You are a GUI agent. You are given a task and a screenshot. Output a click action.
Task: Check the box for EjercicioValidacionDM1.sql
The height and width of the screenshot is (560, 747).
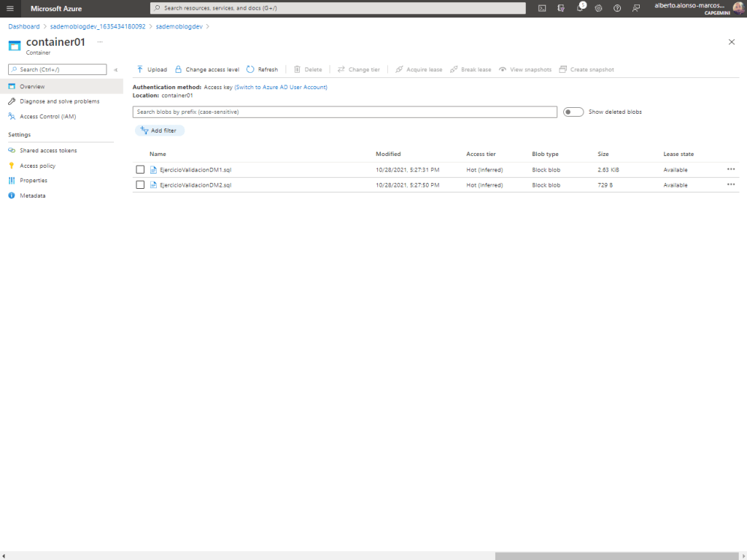pyautogui.click(x=140, y=170)
